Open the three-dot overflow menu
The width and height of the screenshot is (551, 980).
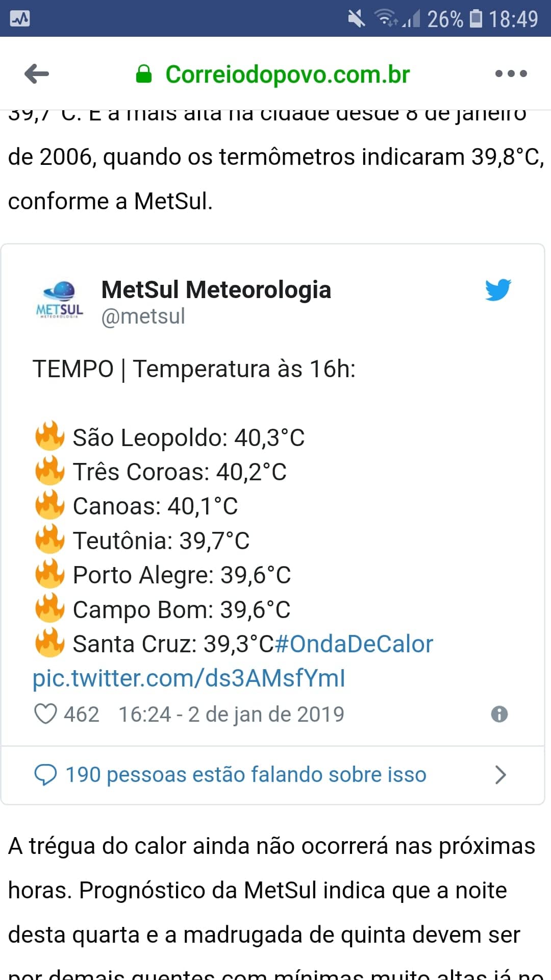coord(511,74)
